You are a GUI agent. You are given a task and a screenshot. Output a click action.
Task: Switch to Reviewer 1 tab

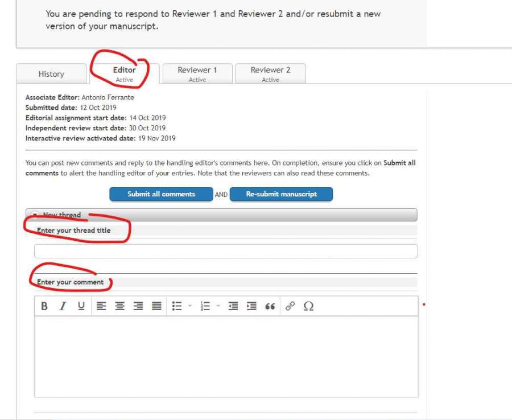(x=197, y=74)
